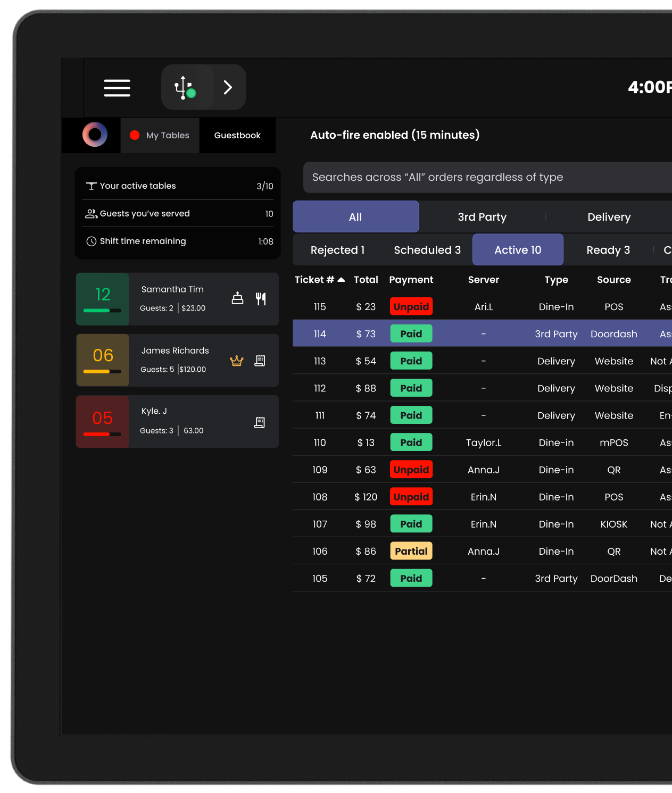Click the USB connection status icon

[185, 88]
